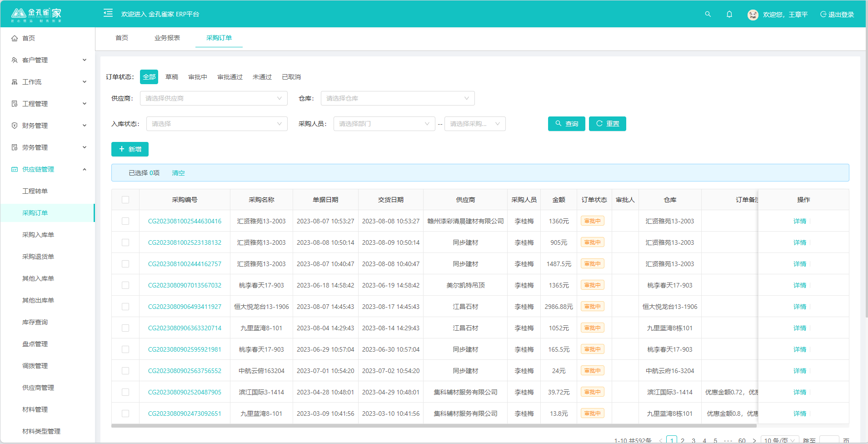This screenshot has height=444, width=868.
Task: Expand 劳务管理 menu chevron
Action: [x=85, y=147]
